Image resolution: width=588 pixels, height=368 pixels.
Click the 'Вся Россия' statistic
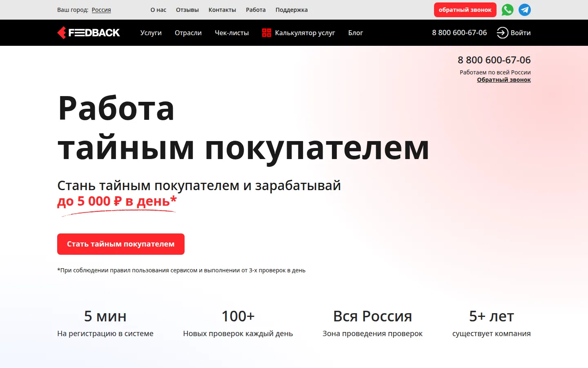[372, 316]
